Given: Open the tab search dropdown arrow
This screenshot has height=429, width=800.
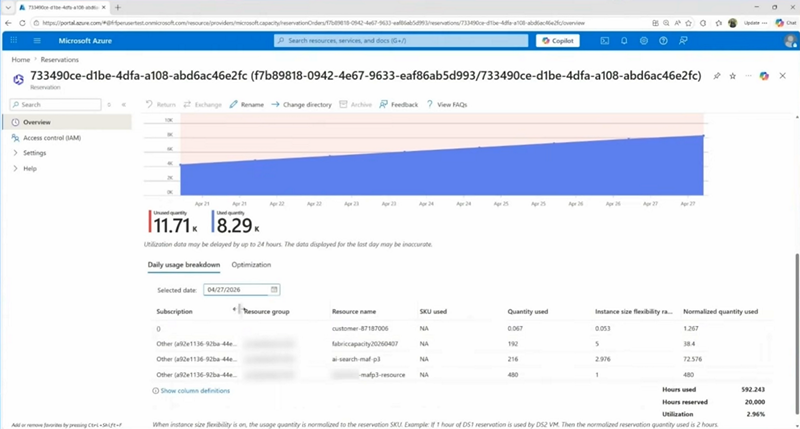Looking at the screenshot, I should pyautogui.click(x=8, y=7).
